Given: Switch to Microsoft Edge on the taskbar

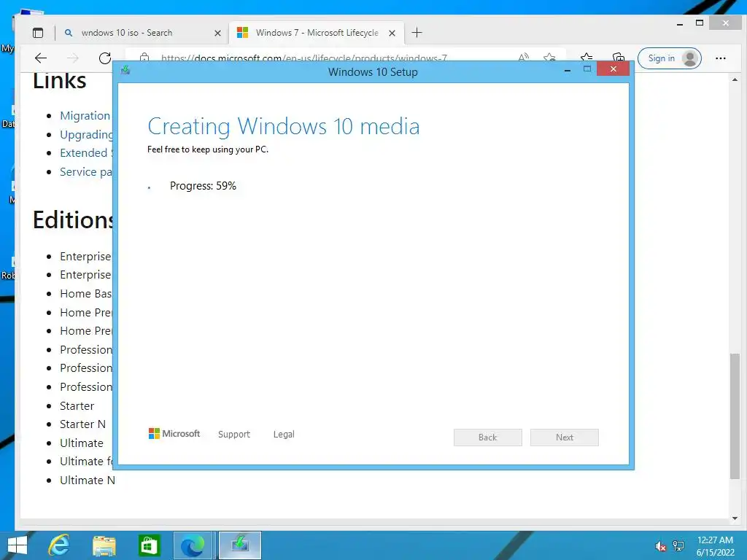Looking at the screenshot, I should (193, 545).
